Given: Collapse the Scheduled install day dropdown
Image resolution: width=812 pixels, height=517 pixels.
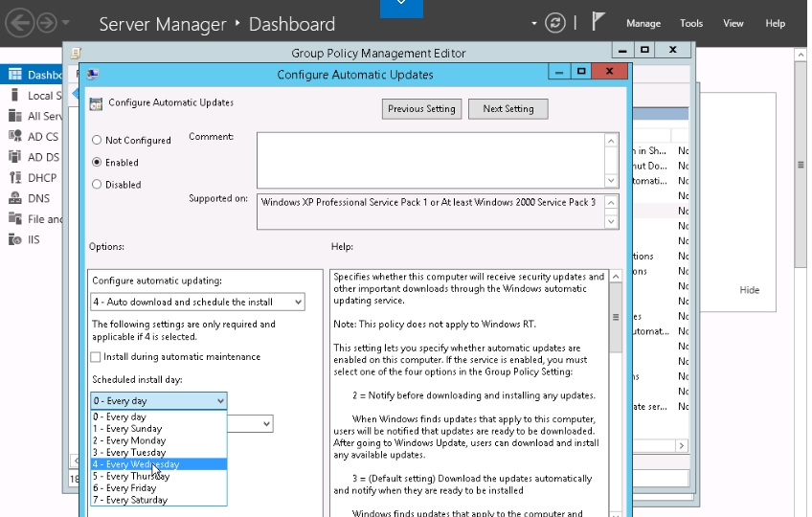Looking at the screenshot, I should click(x=220, y=400).
